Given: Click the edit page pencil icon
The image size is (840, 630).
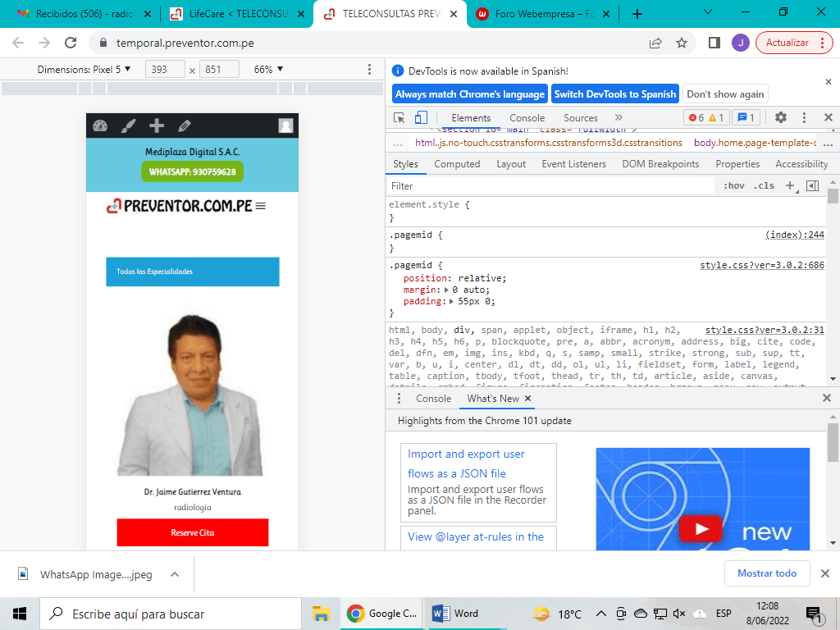Looking at the screenshot, I should pyautogui.click(x=185, y=126).
